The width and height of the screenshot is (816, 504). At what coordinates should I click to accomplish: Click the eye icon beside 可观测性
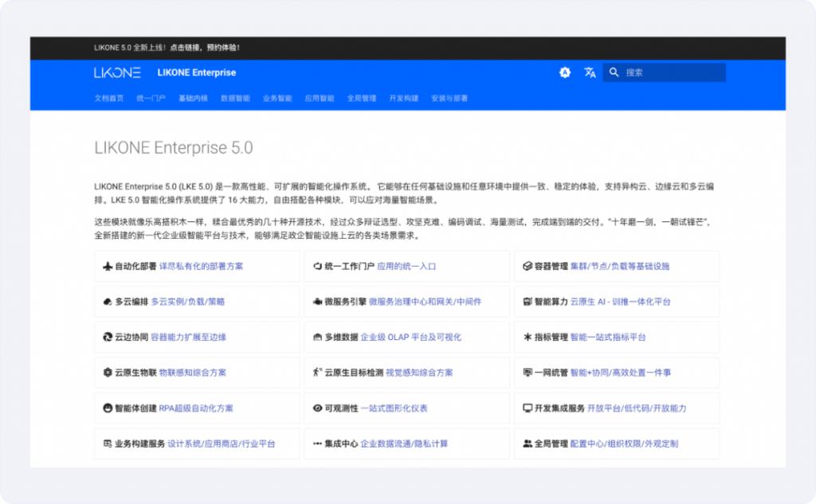click(x=317, y=408)
